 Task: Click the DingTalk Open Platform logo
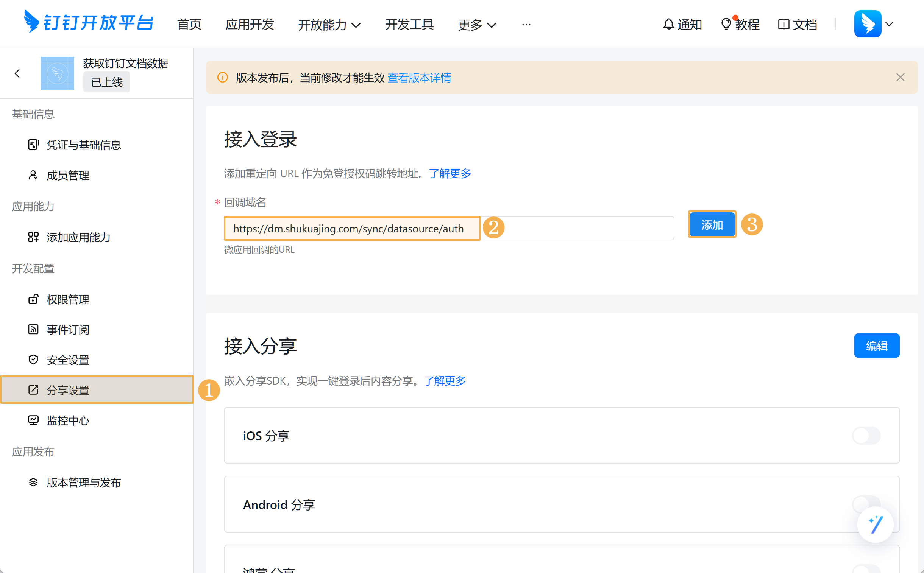(89, 23)
